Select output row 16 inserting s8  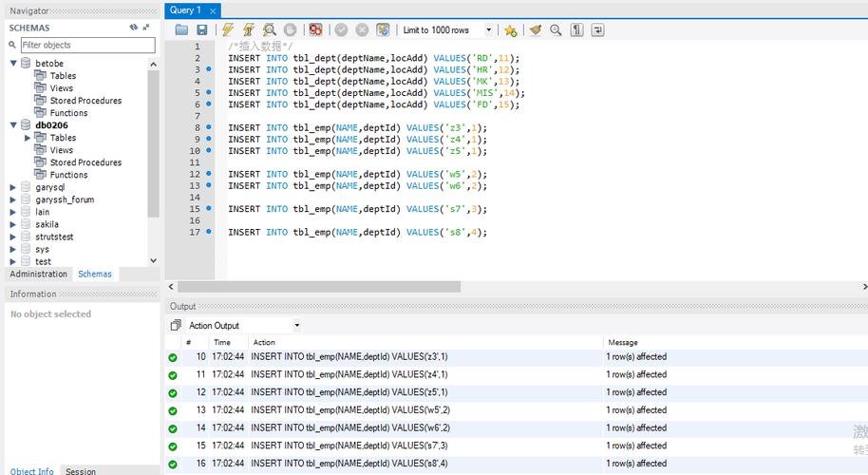click(x=516, y=464)
